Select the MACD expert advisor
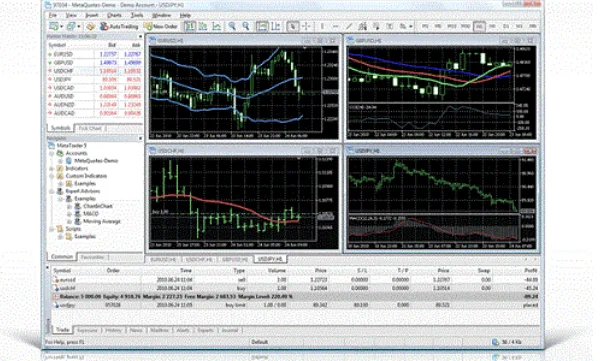Image resolution: width=600 pixels, height=361 pixels. click(91, 214)
